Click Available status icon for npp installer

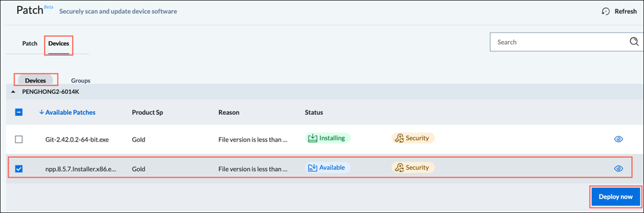click(x=312, y=167)
